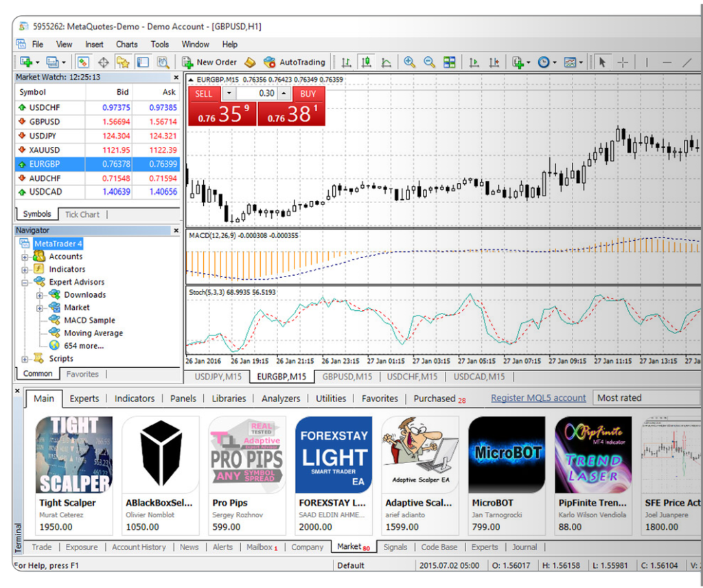Click the Accounts icon in Navigator
This screenshot has width=703, height=588.
(39, 257)
